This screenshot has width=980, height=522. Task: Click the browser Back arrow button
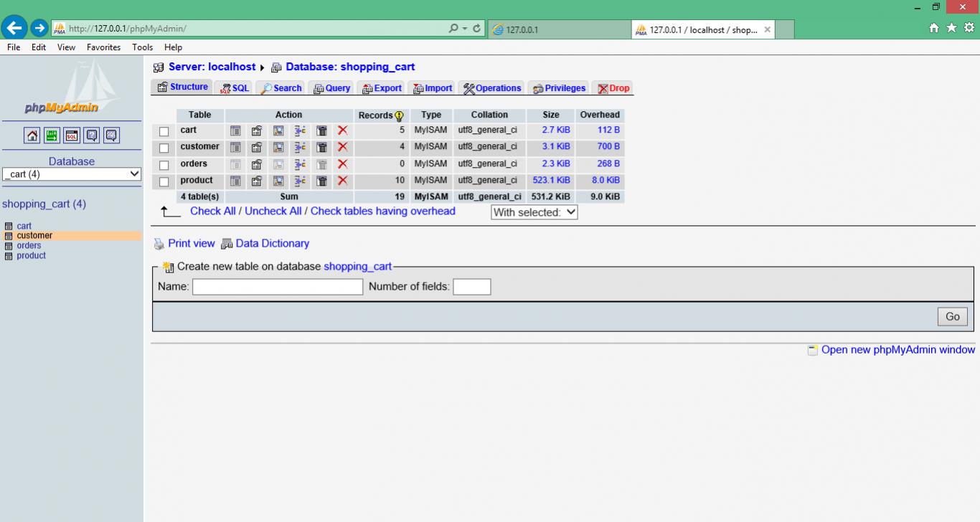(14, 28)
